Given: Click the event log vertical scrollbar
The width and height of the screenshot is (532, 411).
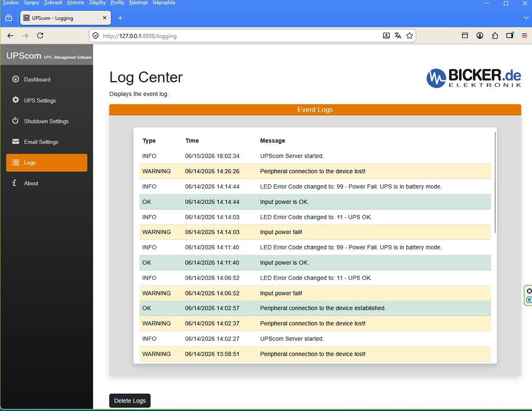Looking at the screenshot, I should click(495, 182).
